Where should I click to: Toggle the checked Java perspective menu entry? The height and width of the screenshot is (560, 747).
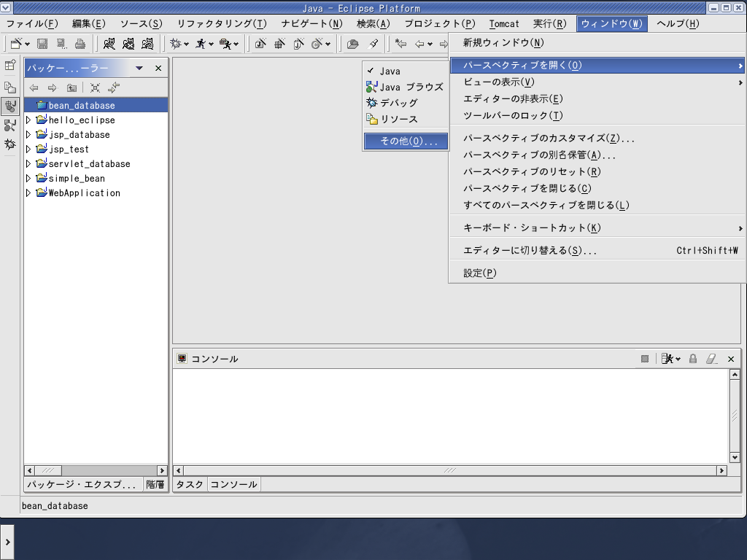click(x=405, y=71)
